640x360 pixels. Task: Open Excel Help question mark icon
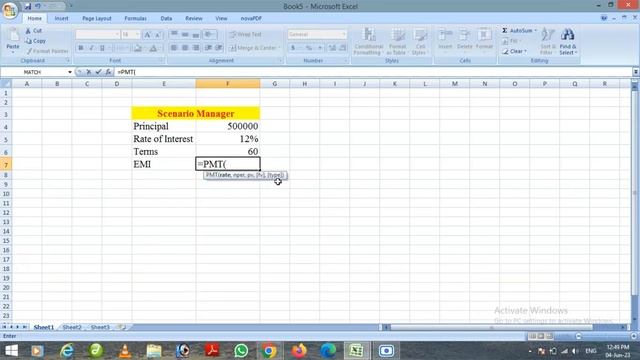(x=604, y=18)
